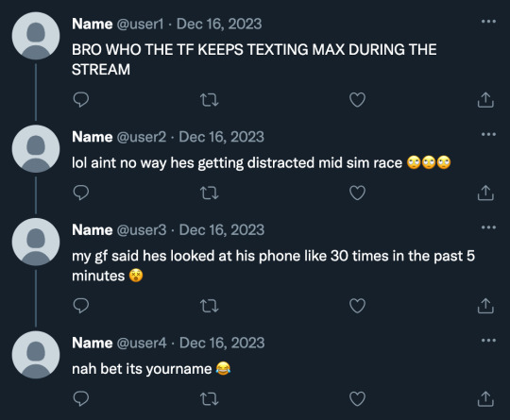This screenshot has height=420, width=510.
Task: Share user2's tweet with share icon
Action: [x=485, y=193]
